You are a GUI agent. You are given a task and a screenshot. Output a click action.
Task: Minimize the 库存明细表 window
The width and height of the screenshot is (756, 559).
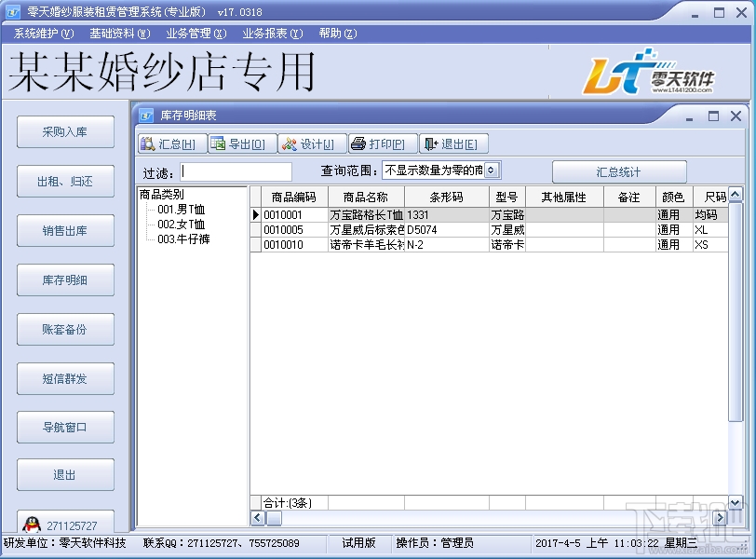click(x=690, y=117)
